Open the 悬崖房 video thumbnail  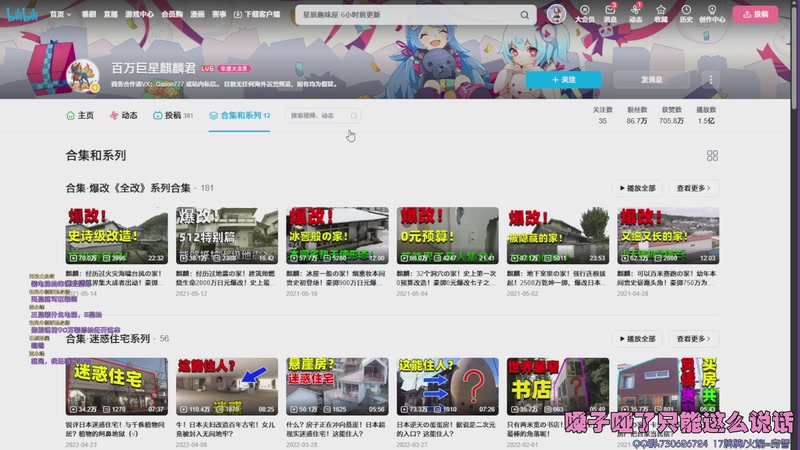(x=337, y=386)
